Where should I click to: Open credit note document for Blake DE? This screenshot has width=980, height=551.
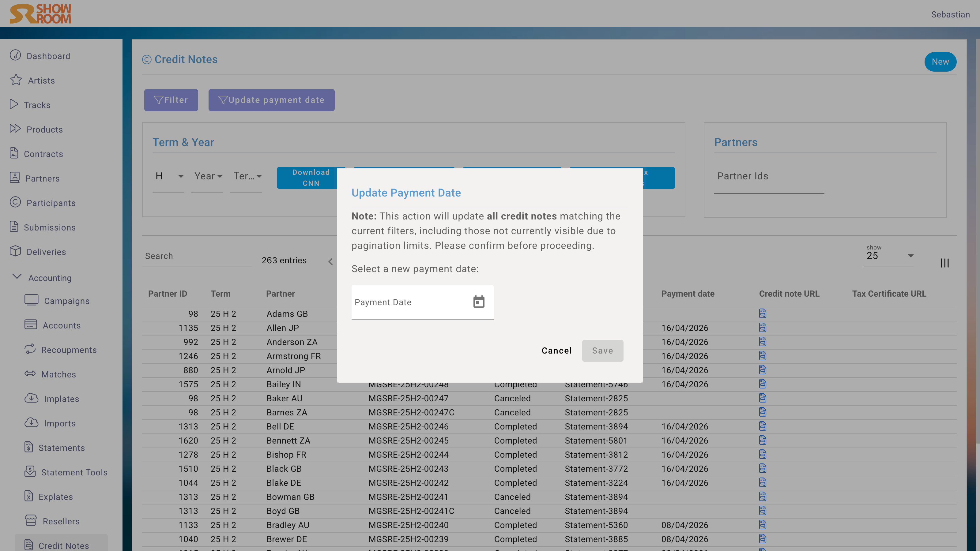762,482
